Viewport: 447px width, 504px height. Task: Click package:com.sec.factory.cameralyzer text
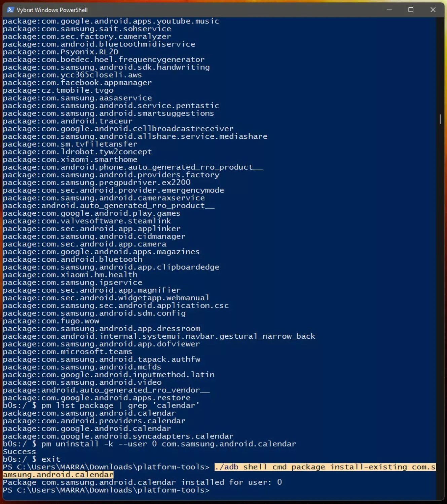(87, 37)
